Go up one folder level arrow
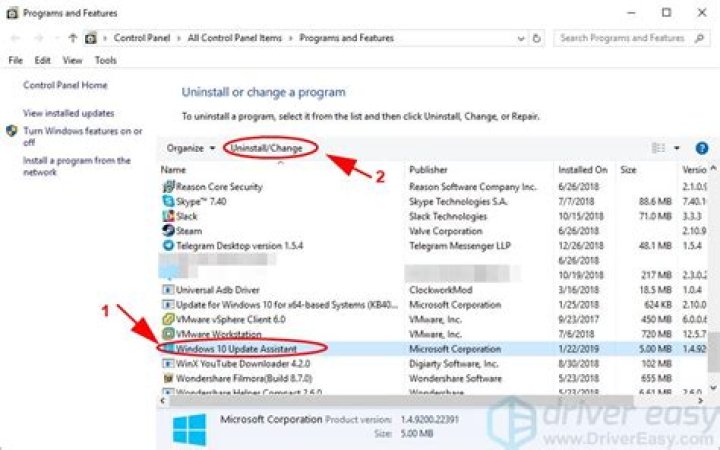The width and height of the screenshot is (720, 450). click(73, 38)
